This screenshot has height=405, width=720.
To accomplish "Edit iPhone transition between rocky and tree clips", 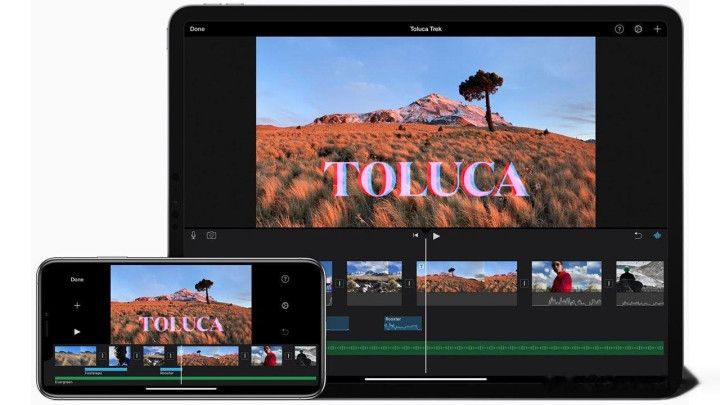I will point(170,356).
